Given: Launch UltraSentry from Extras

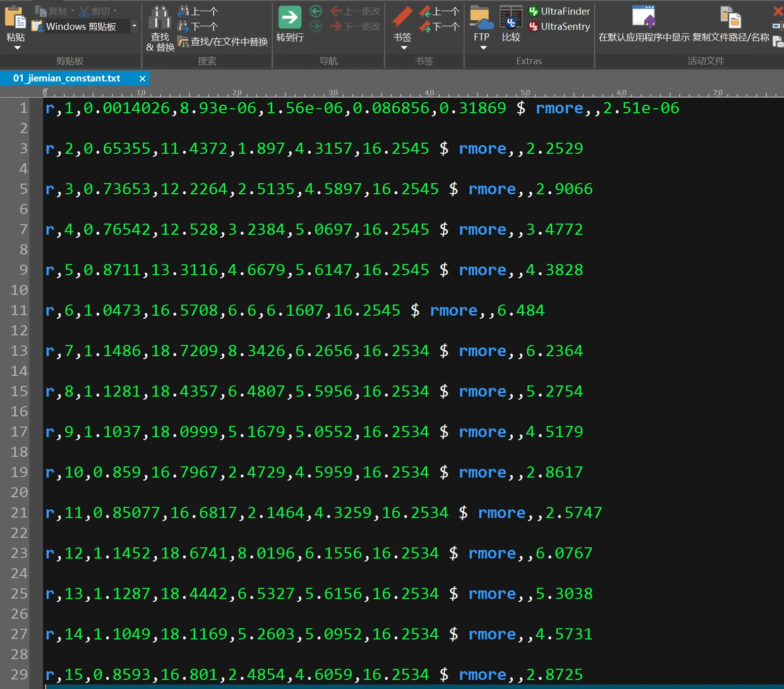Looking at the screenshot, I should (x=559, y=26).
